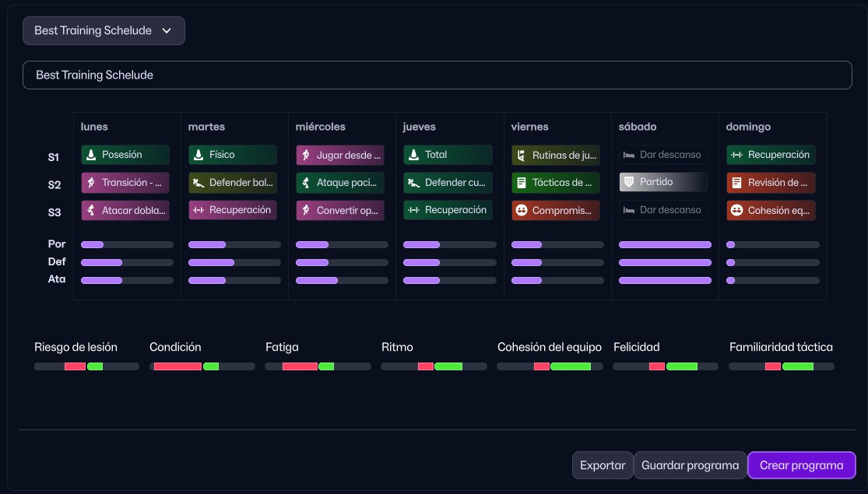
Task: Select Thursday's Total training session
Action: [448, 155]
